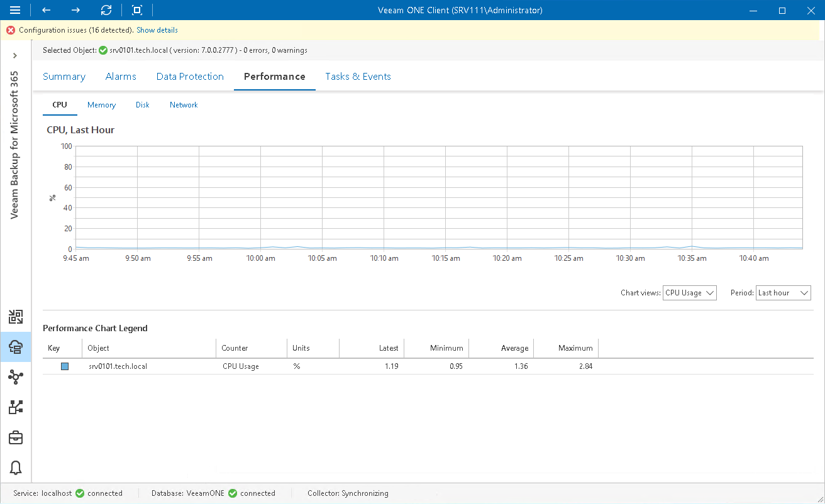Open the Memory performance subtab
Image resolution: width=825 pixels, height=504 pixels.
101,105
